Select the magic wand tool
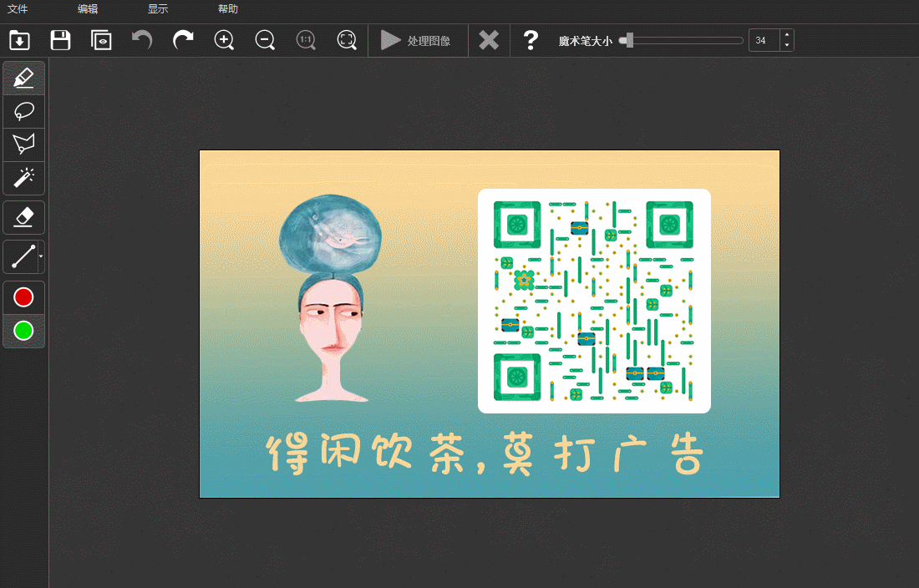 (x=24, y=178)
